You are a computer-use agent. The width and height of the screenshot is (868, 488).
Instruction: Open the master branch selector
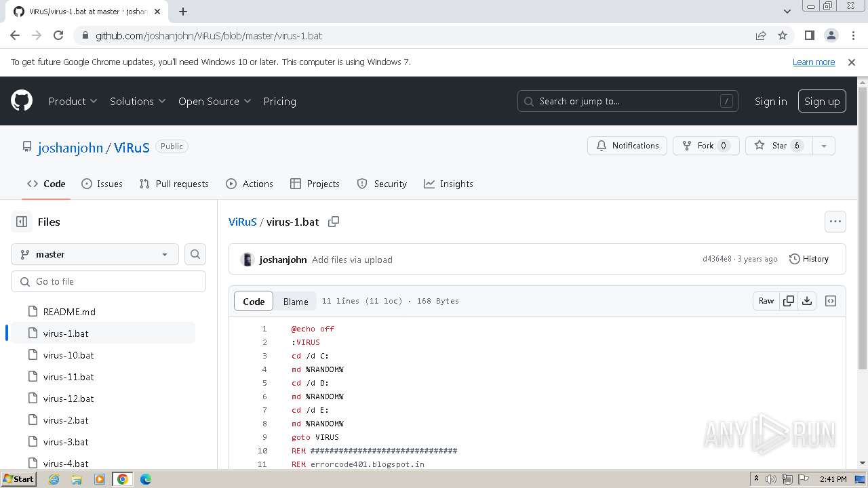click(x=95, y=254)
